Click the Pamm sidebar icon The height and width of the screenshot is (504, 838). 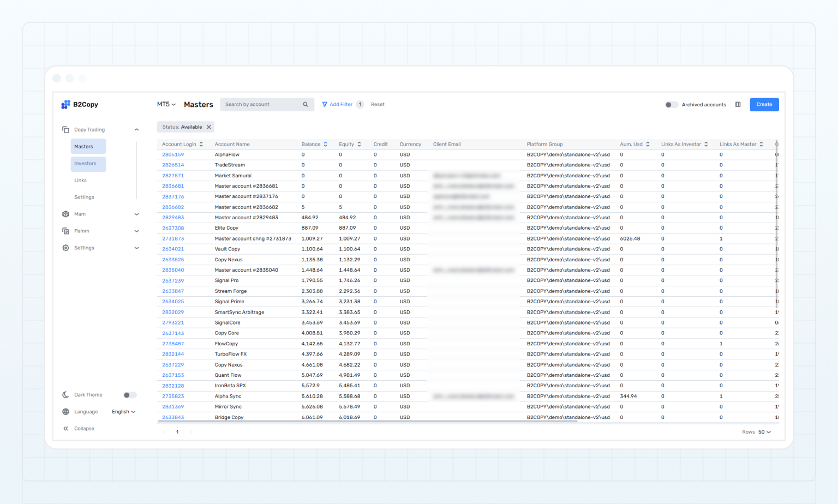point(65,231)
